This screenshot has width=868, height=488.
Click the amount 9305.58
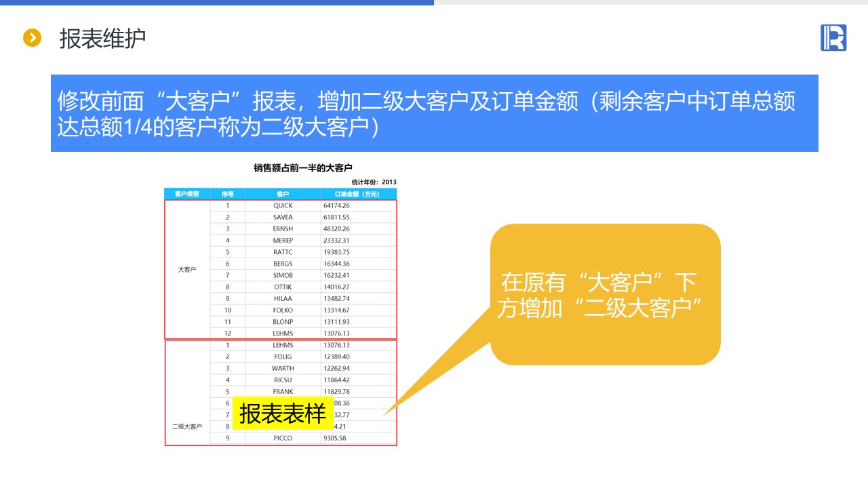click(335, 438)
